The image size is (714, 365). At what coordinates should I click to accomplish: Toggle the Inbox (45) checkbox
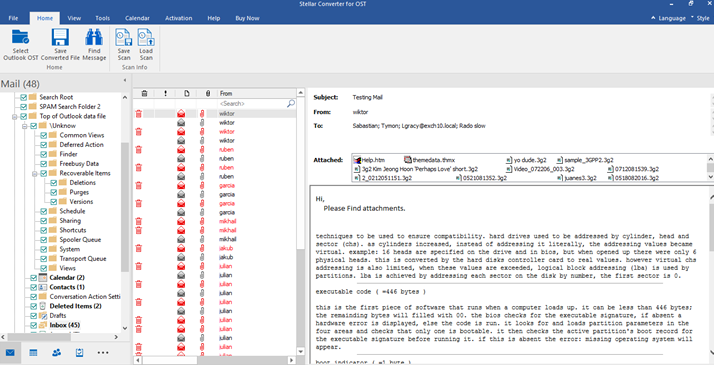tap(34, 325)
